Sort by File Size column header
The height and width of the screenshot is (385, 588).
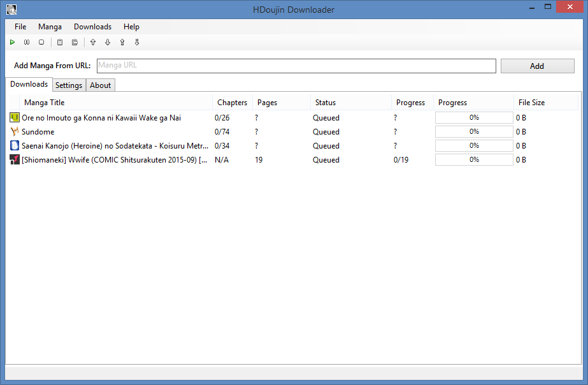coord(545,103)
